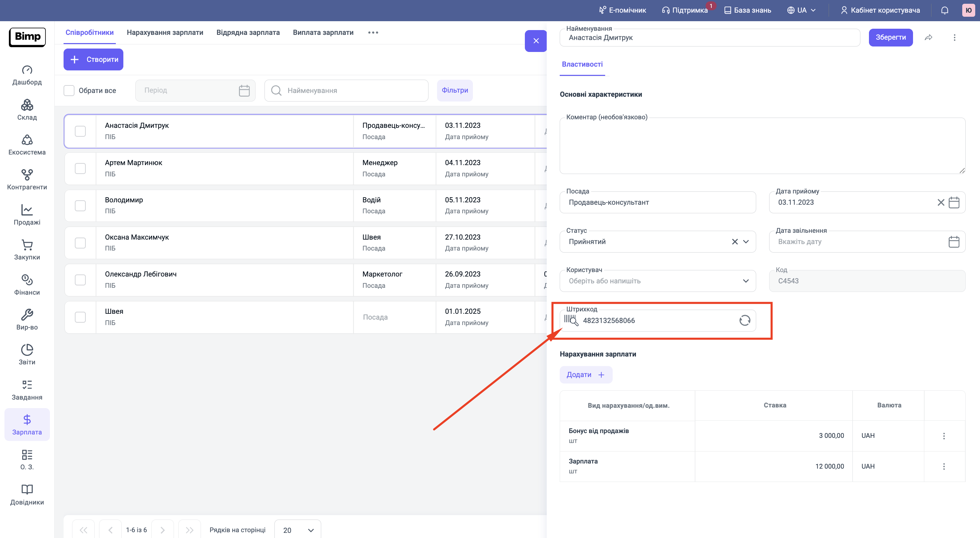
Task: Go to Звіти in the sidebar
Action: (27, 354)
